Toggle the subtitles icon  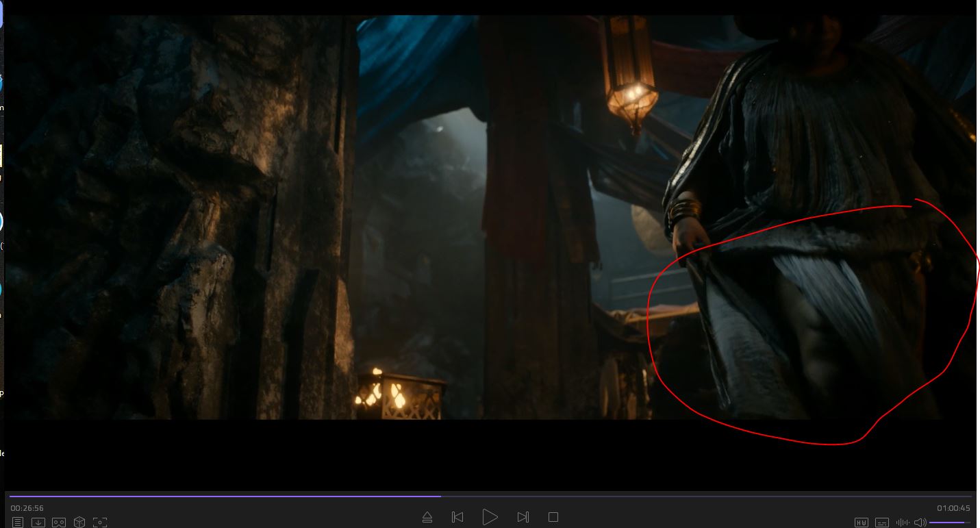[x=882, y=523]
